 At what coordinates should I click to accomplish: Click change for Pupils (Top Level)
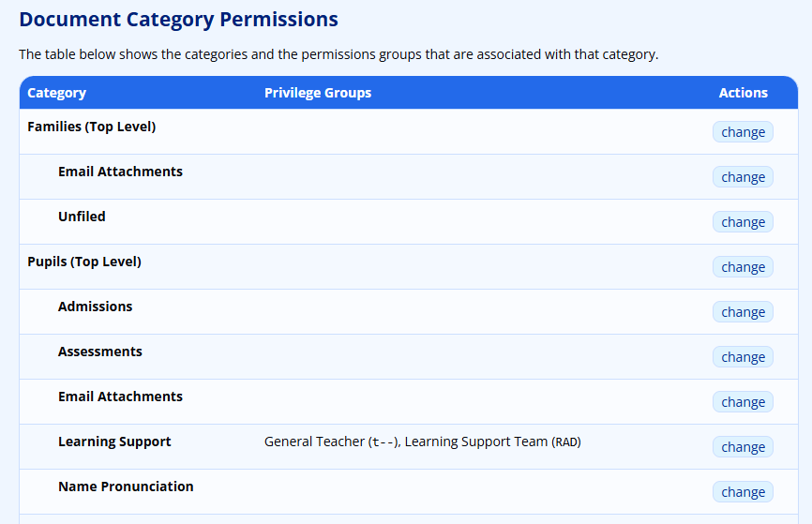coord(743,267)
